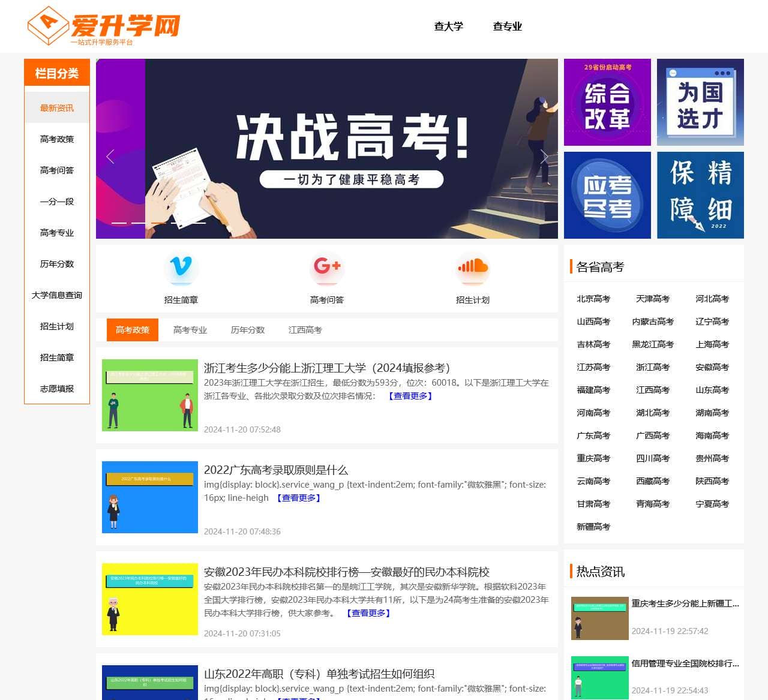The width and height of the screenshot is (768, 700).
Task: Open 广东高考 province link
Action: (593, 435)
